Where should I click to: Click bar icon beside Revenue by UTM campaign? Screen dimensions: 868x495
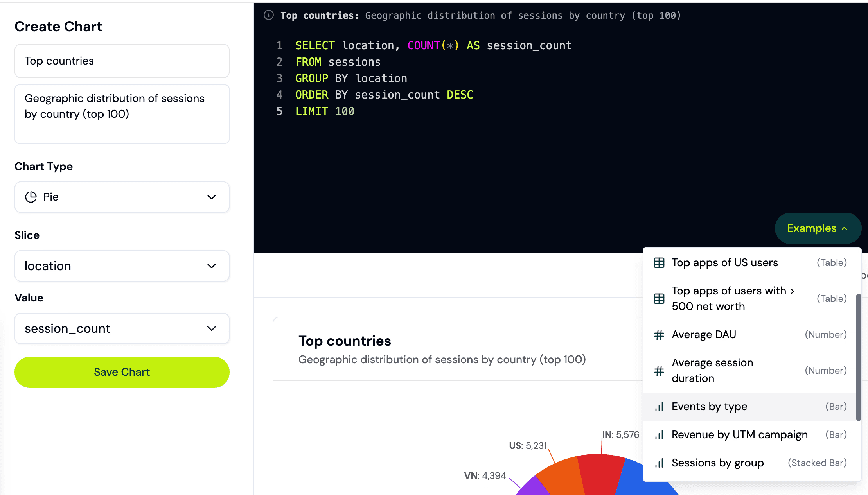[659, 435]
